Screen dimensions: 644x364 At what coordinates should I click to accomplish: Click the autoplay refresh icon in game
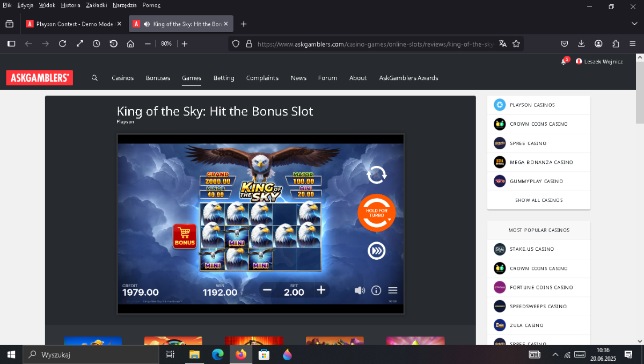pos(376,174)
